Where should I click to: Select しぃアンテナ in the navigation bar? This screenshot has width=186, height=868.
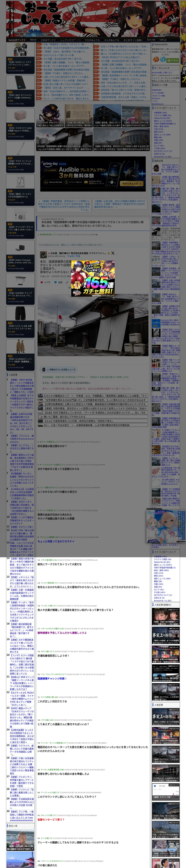(70, 40)
